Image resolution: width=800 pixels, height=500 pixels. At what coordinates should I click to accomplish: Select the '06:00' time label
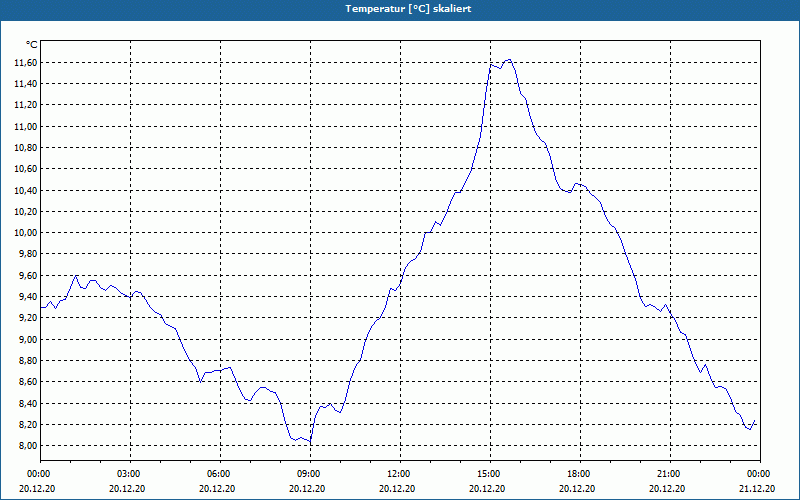220,474
